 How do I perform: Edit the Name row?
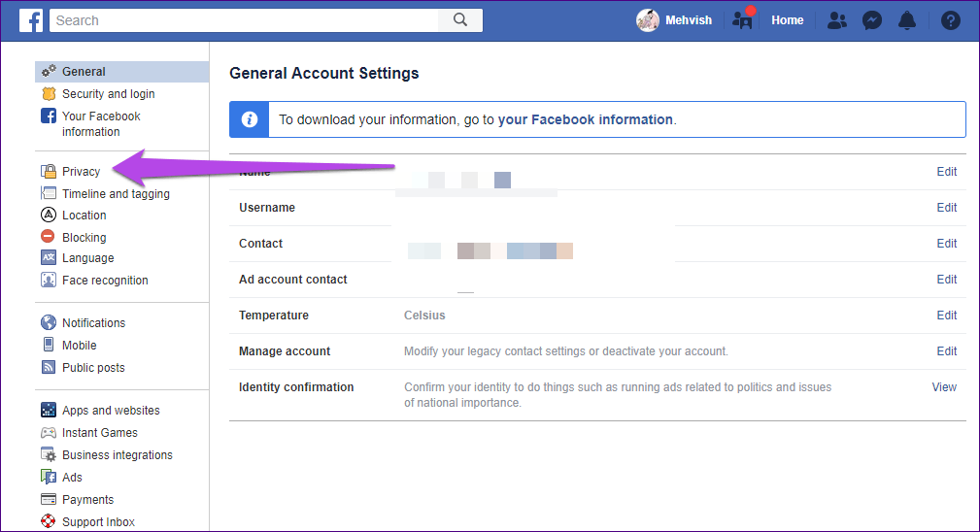click(946, 172)
